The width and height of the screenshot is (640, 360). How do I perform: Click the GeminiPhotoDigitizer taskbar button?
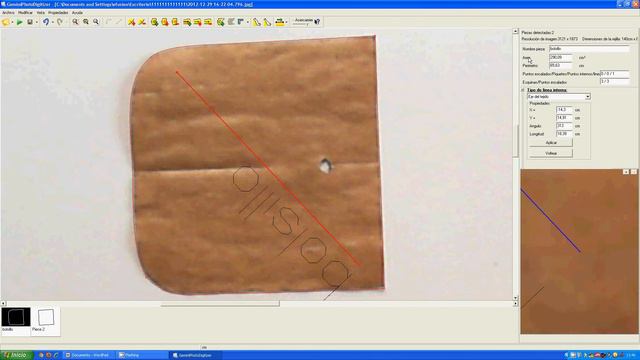click(196, 355)
